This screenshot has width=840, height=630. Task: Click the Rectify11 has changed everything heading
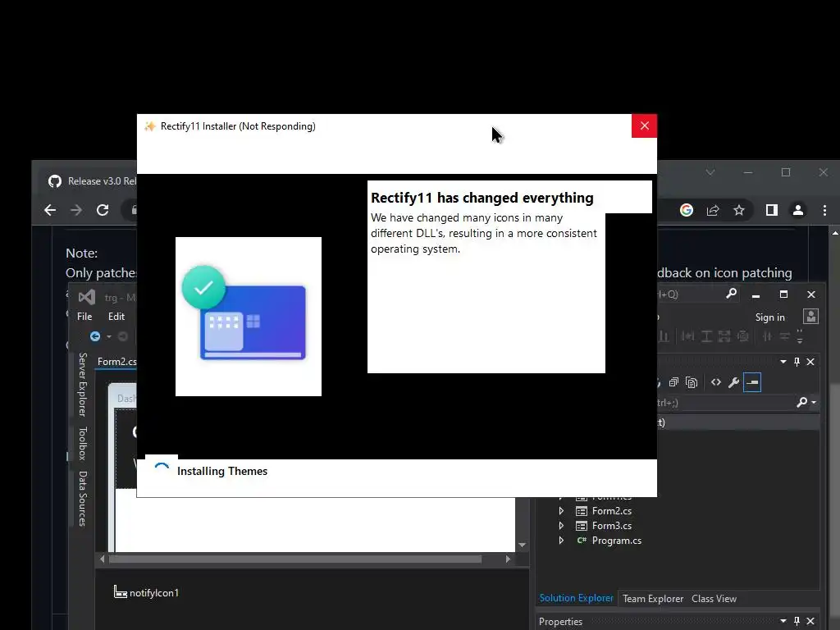click(x=482, y=198)
